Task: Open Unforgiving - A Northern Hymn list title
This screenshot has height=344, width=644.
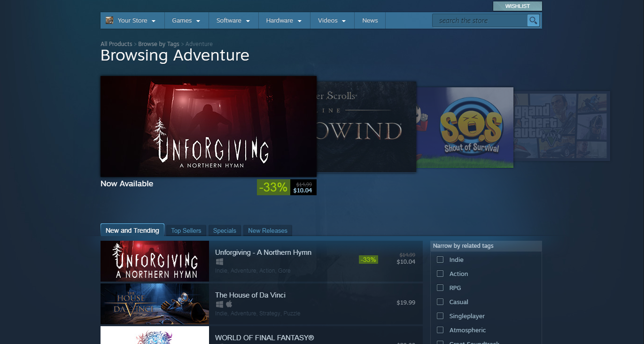Action: (263, 252)
